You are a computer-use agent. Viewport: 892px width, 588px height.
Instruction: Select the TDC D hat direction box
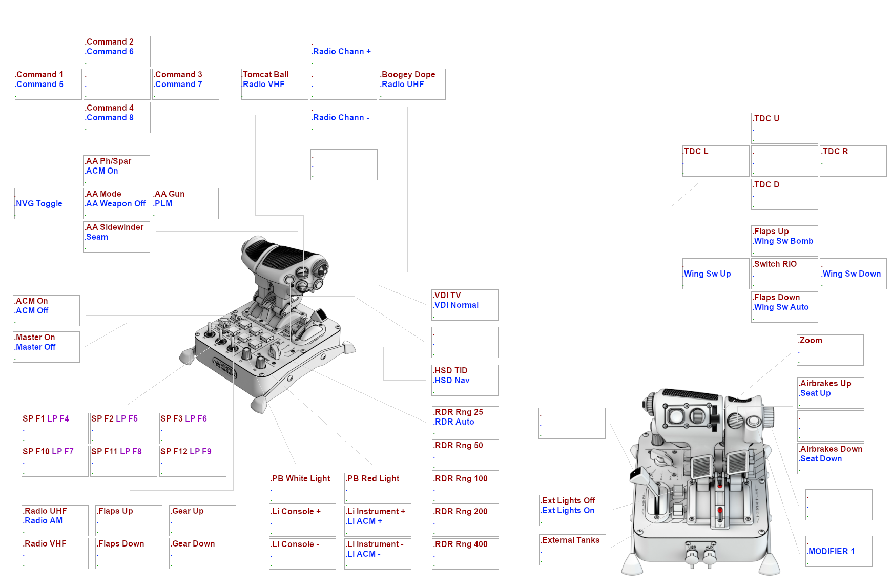(x=784, y=194)
